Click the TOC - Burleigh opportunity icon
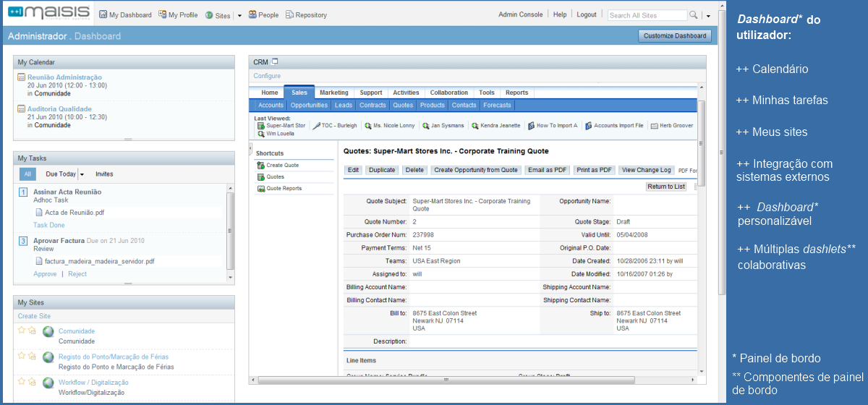This screenshot has height=405, width=868. [316, 125]
